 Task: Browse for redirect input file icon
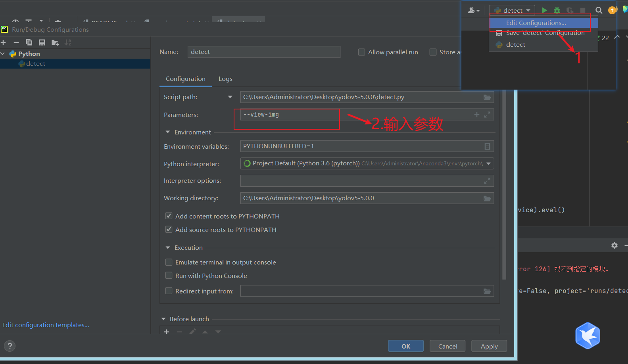[487, 291]
